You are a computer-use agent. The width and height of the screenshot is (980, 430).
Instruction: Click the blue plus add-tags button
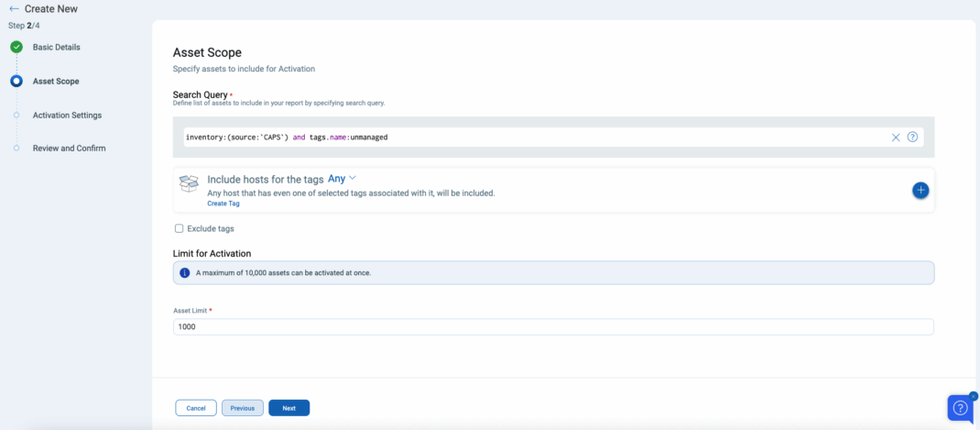[x=920, y=190]
